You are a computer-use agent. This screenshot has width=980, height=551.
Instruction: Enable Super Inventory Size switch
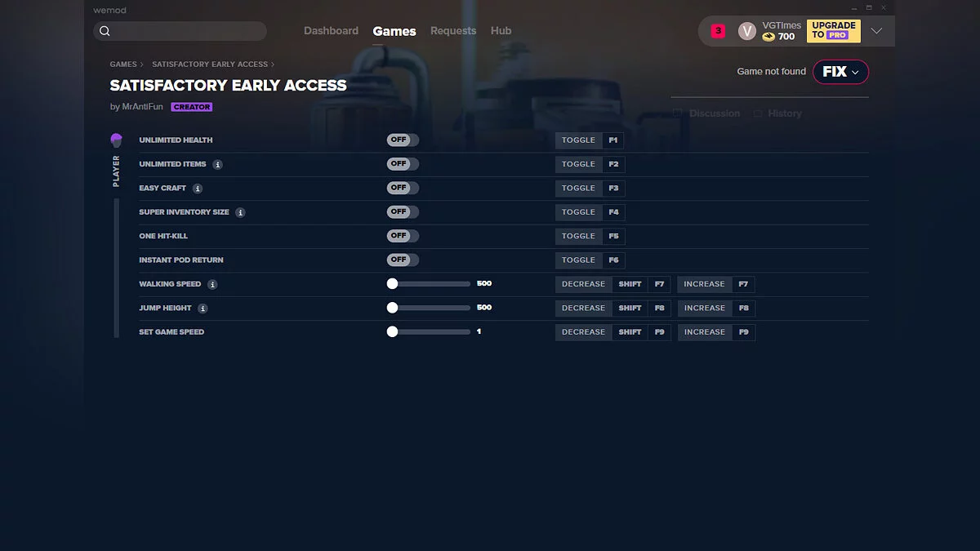point(403,211)
